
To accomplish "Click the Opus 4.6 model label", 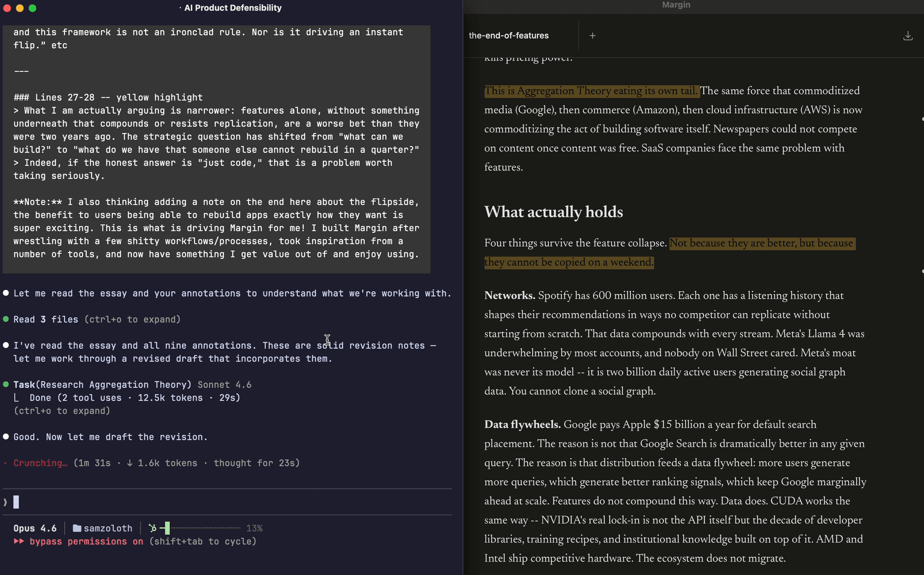I will pyautogui.click(x=35, y=528).
